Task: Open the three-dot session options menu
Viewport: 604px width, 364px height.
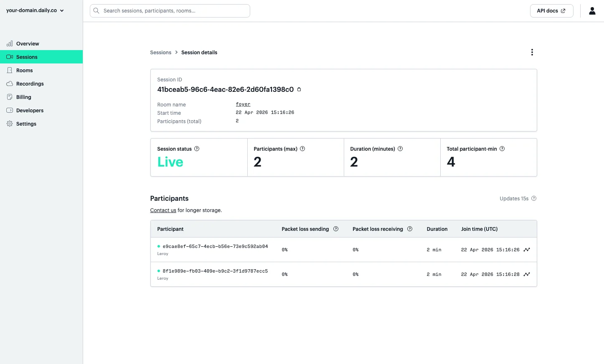Action: (532, 52)
